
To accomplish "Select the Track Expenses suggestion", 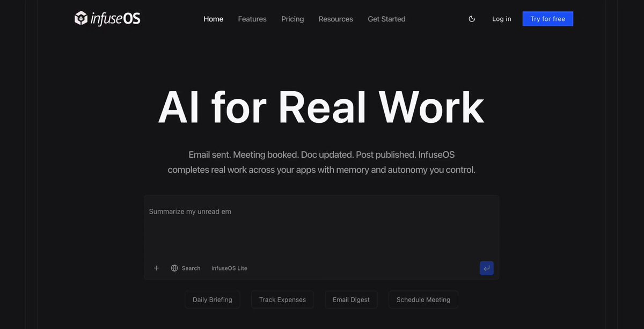I will coord(282,299).
